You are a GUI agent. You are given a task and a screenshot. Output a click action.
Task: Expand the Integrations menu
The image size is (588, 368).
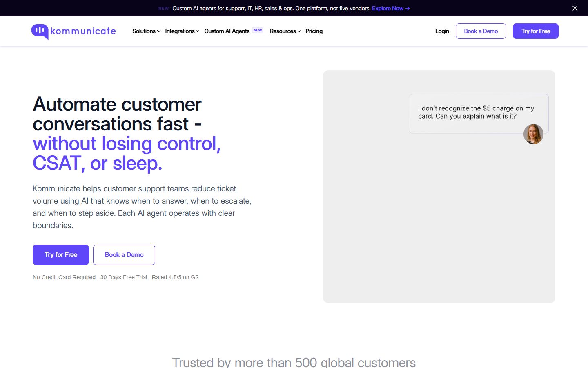coord(182,31)
